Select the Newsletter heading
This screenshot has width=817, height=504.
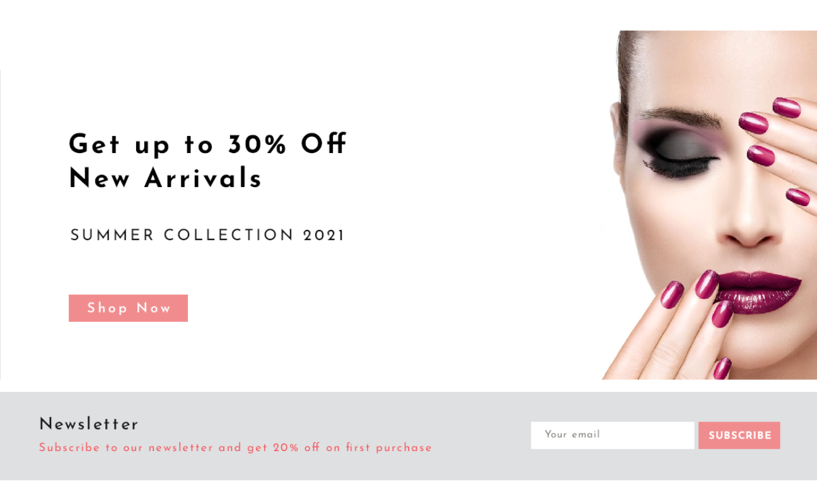point(88,424)
